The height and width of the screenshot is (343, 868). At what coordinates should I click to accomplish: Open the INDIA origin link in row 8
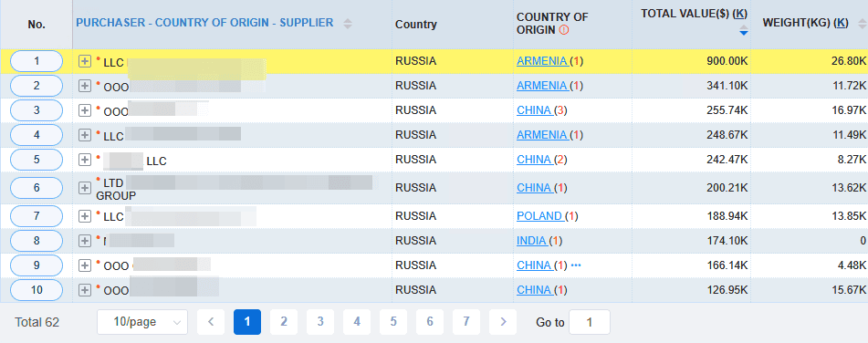[533, 241]
